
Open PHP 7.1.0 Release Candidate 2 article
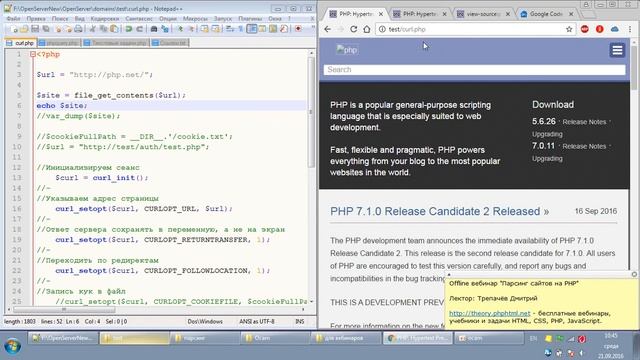(x=440, y=211)
